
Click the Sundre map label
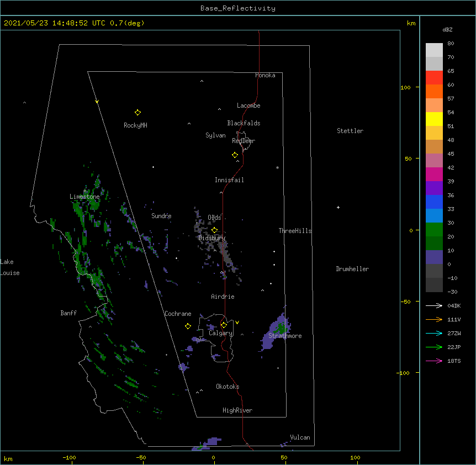pyautogui.click(x=161, y=216)
